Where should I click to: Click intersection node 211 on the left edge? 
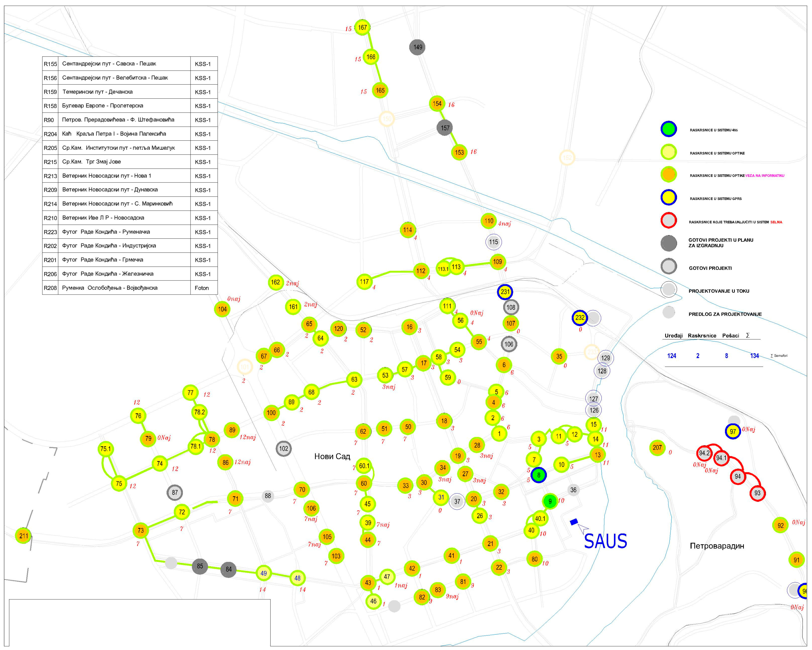23,535
